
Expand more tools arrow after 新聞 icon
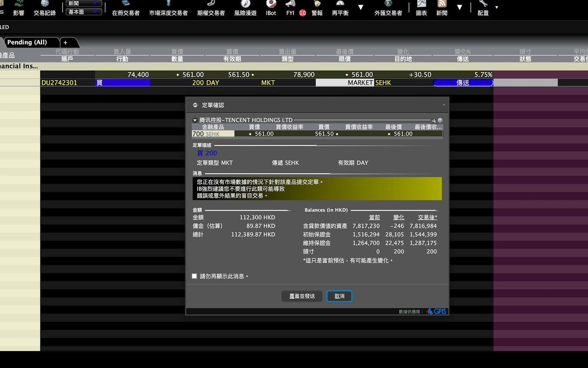pyautogui.click(x=459, y=7)
